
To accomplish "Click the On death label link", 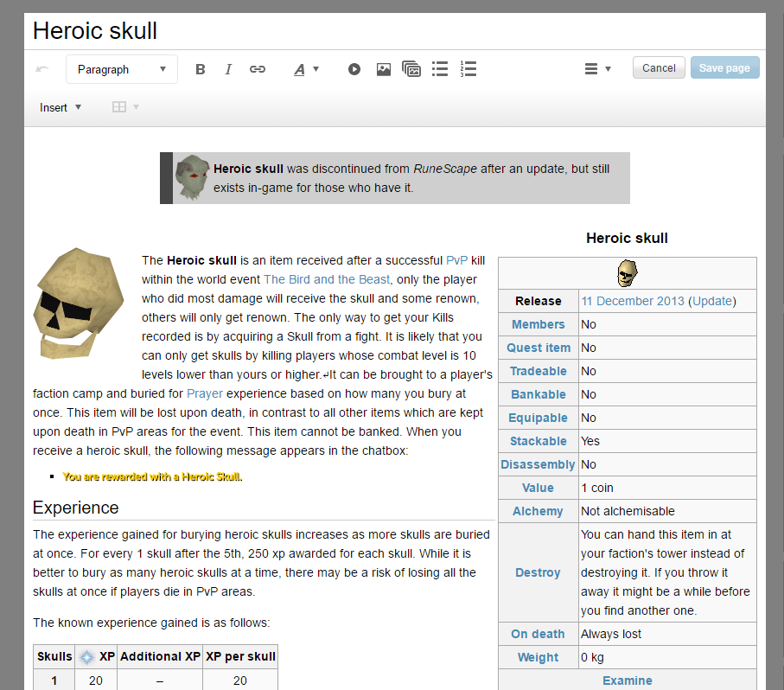I will (x=538, y=634).
